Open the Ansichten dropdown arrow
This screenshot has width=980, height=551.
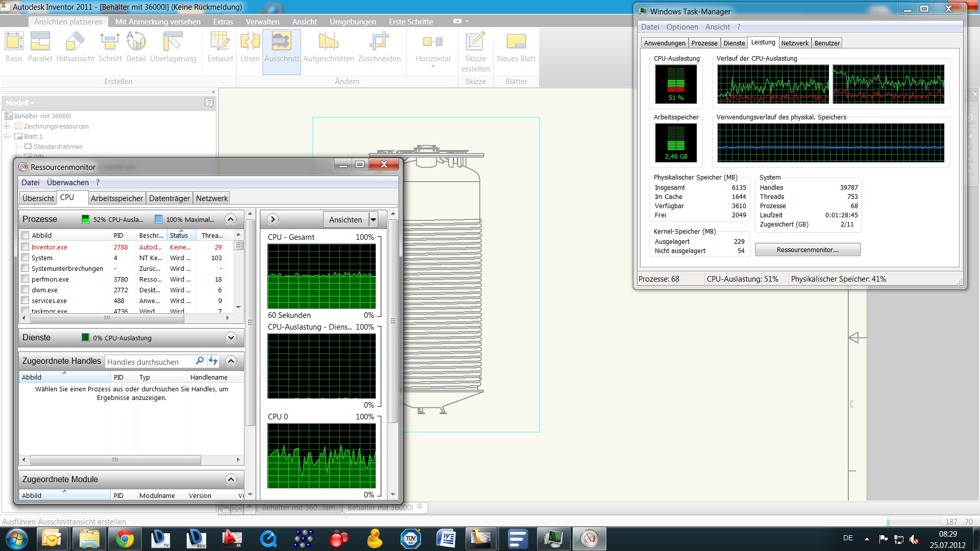[373, 219]
